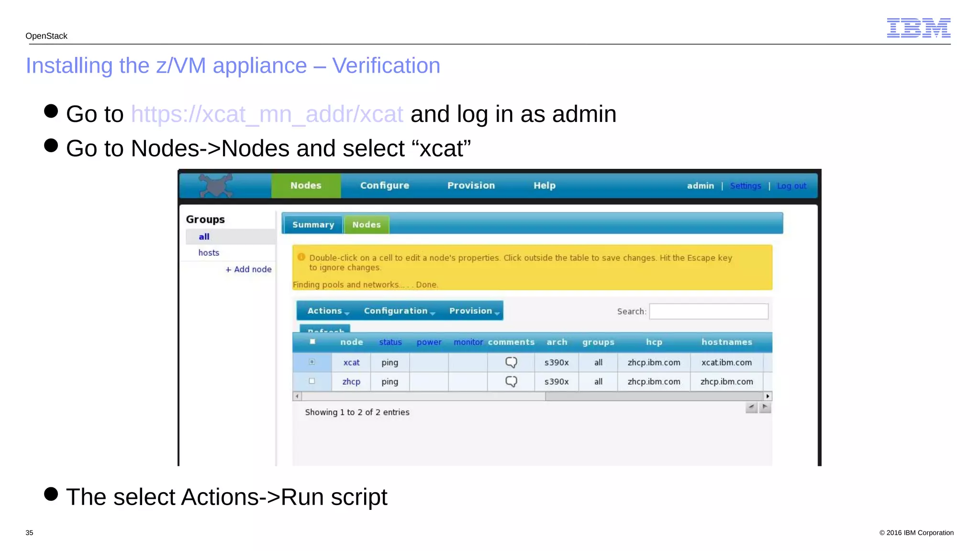980x551 pixels.
Task: Click the empty power cell for xcat row
Action: tap(429, 363)
